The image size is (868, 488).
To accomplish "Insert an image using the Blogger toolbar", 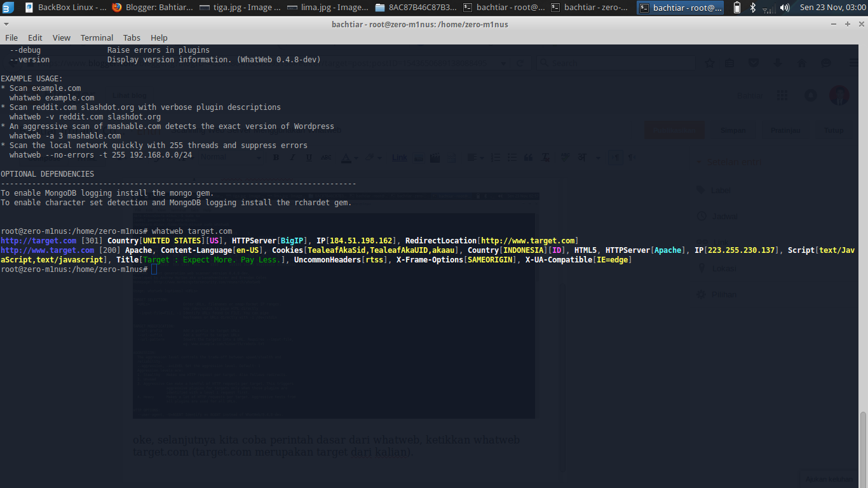I will pos(419,158).
